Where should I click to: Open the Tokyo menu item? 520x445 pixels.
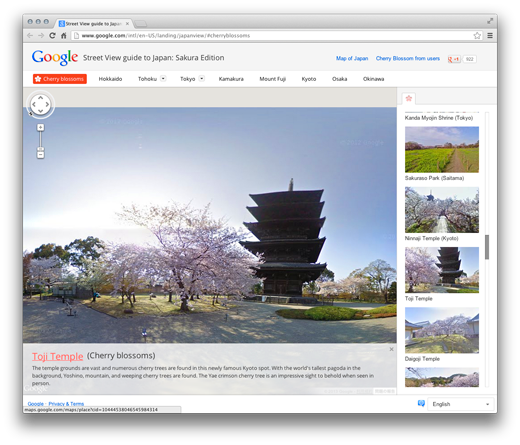(x=187, y=79)
